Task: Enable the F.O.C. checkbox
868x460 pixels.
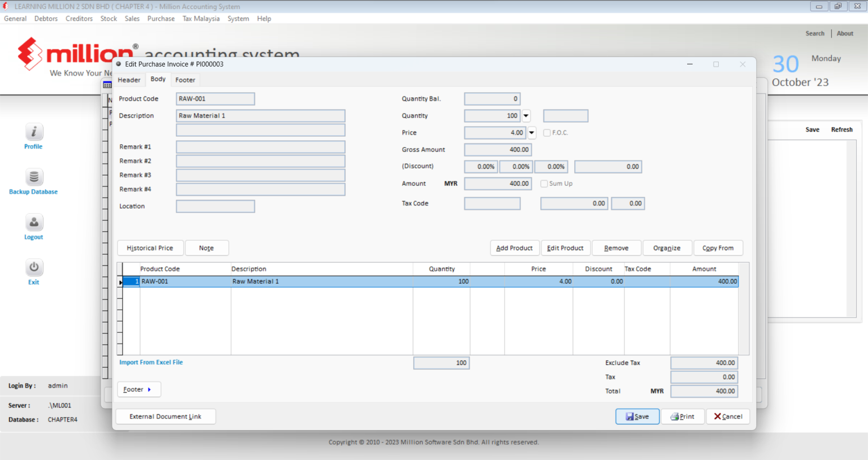Action: 546,132
